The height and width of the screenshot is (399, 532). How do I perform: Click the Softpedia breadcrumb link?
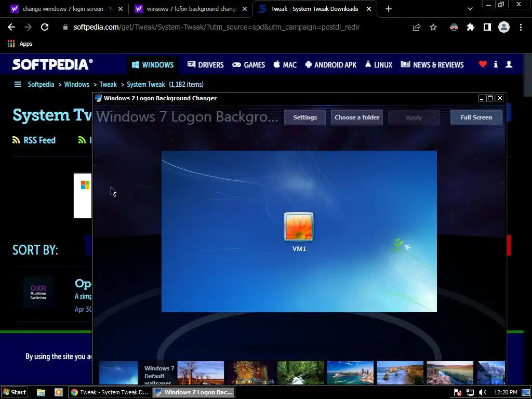point(41,85)
